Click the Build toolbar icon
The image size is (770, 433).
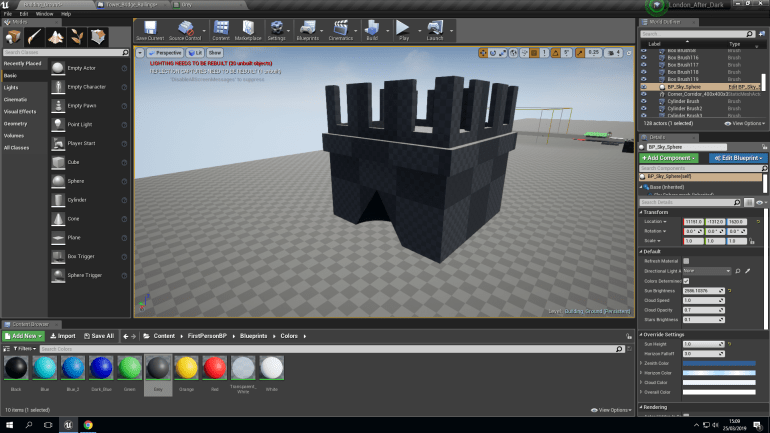372,28
